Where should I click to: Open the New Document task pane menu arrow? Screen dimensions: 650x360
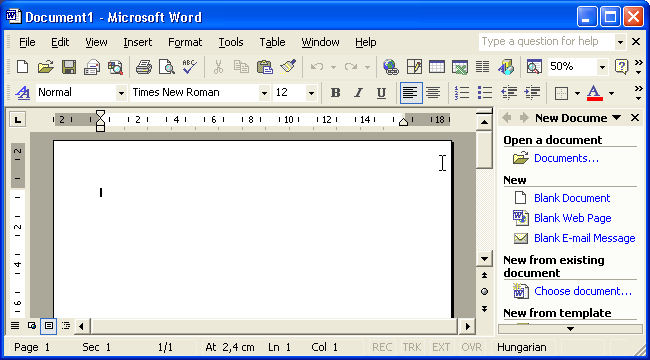click(x=617, y=118)
